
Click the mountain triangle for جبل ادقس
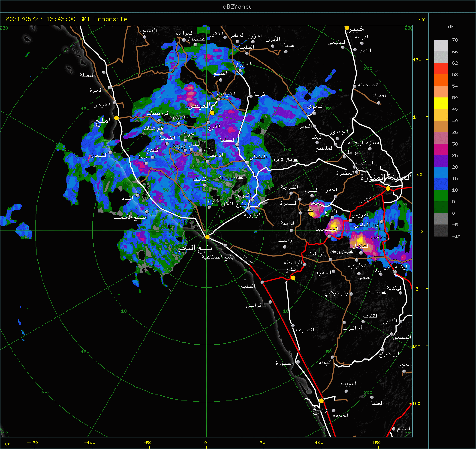click(384, 293)
